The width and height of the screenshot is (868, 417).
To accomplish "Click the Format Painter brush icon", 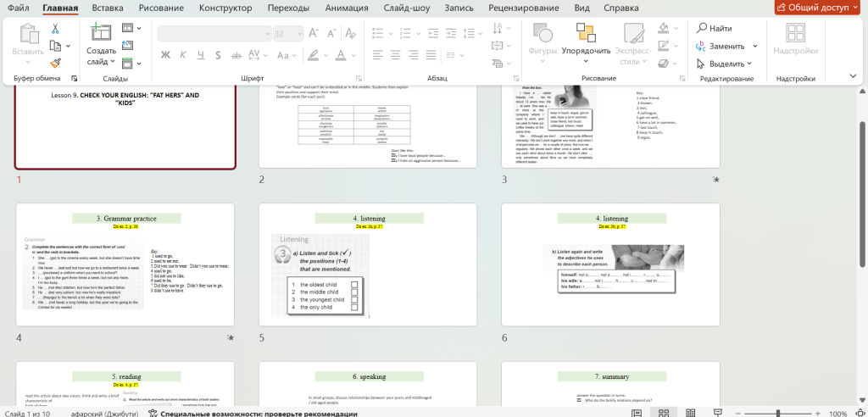I will coord(55,62).
